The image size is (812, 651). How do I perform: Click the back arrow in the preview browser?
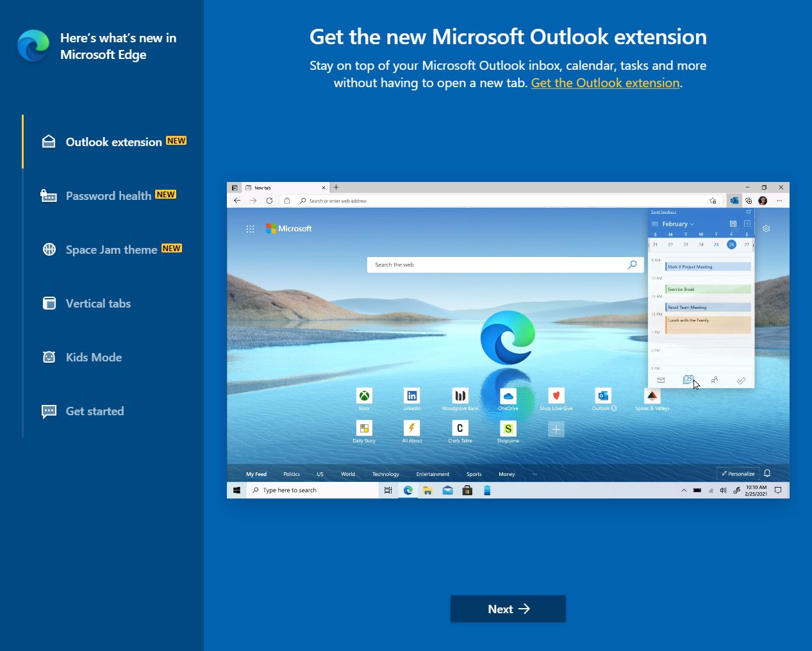click(237, 201)
